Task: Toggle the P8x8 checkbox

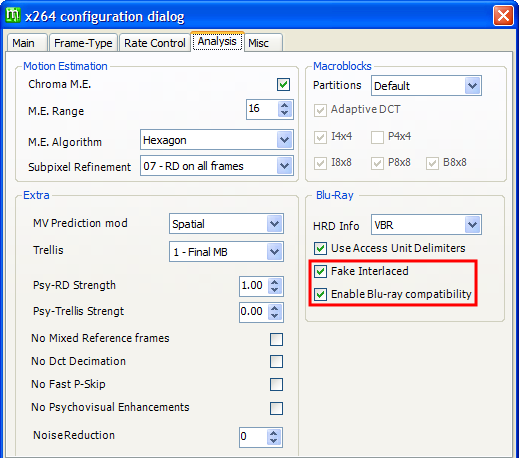Action: point(377,163)
